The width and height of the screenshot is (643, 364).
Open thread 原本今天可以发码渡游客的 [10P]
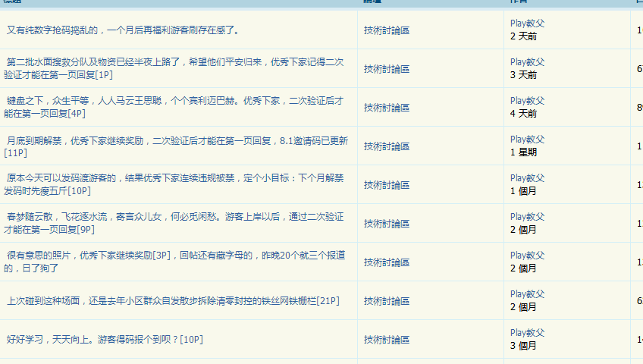174,178
